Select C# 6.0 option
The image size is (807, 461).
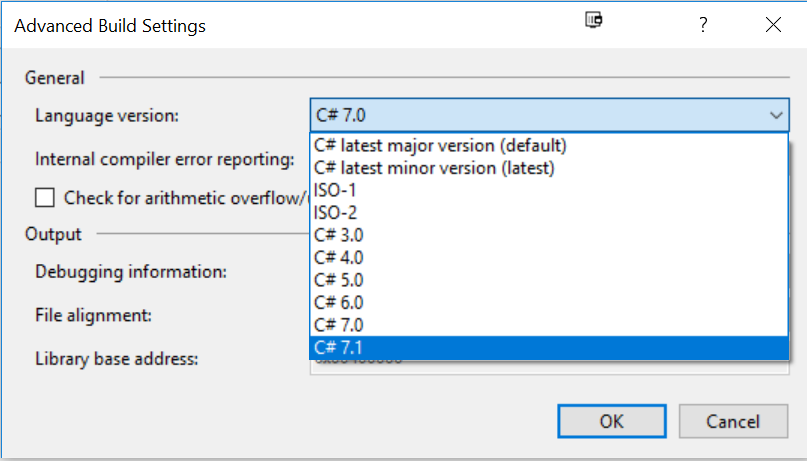tap(549, 303)
